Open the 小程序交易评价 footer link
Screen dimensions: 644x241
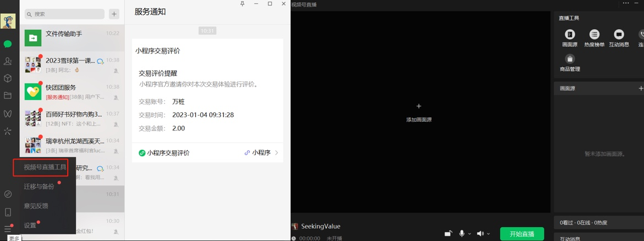[x=164, y=153]
